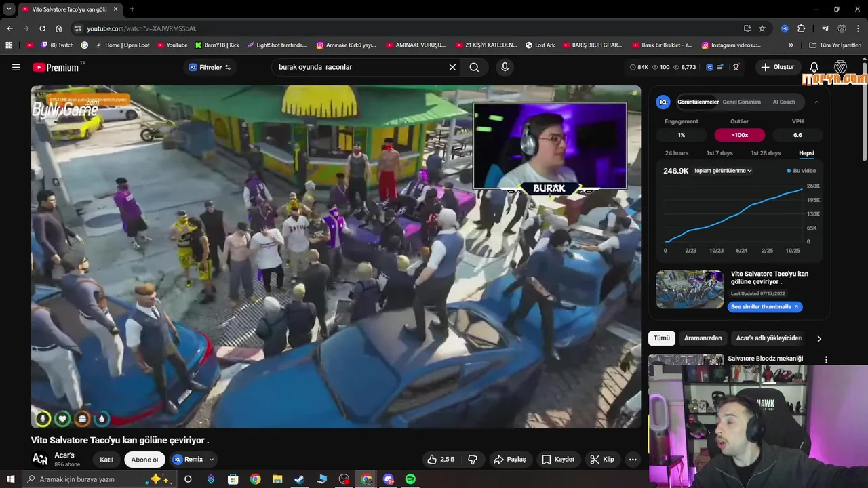
Task: Click the Katıl join button
Action: pos(106,460)
